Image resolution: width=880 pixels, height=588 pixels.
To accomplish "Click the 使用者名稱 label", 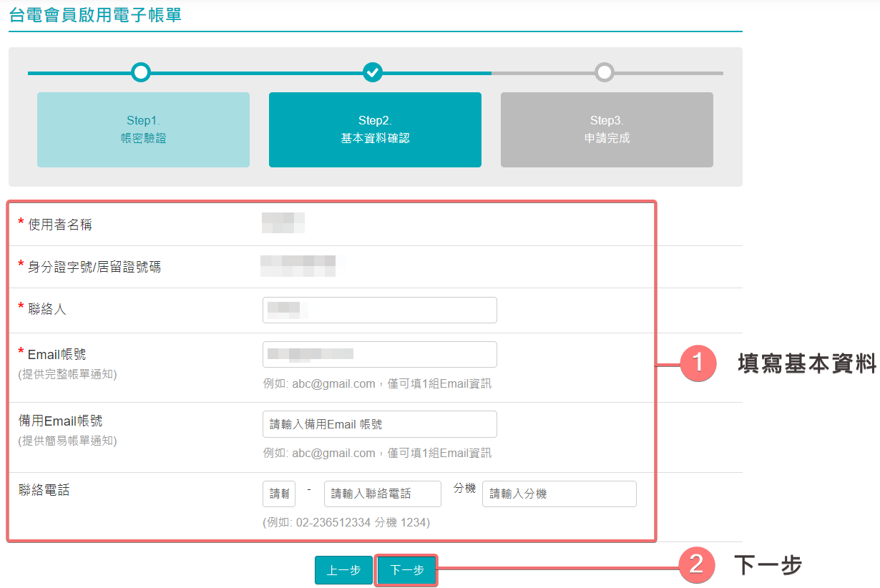I will (x=60, y=225).
